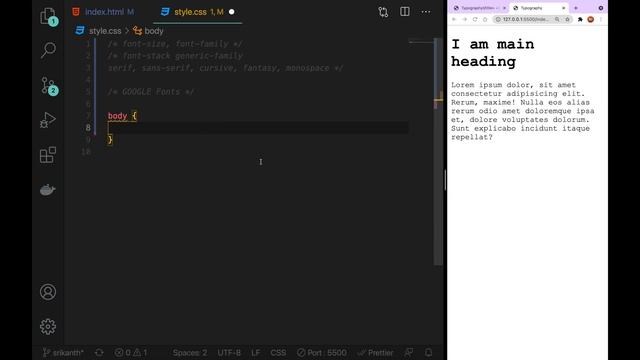Click the closing brace on line 9
This screenshot has width=640, height=360.
coord(110,140)
